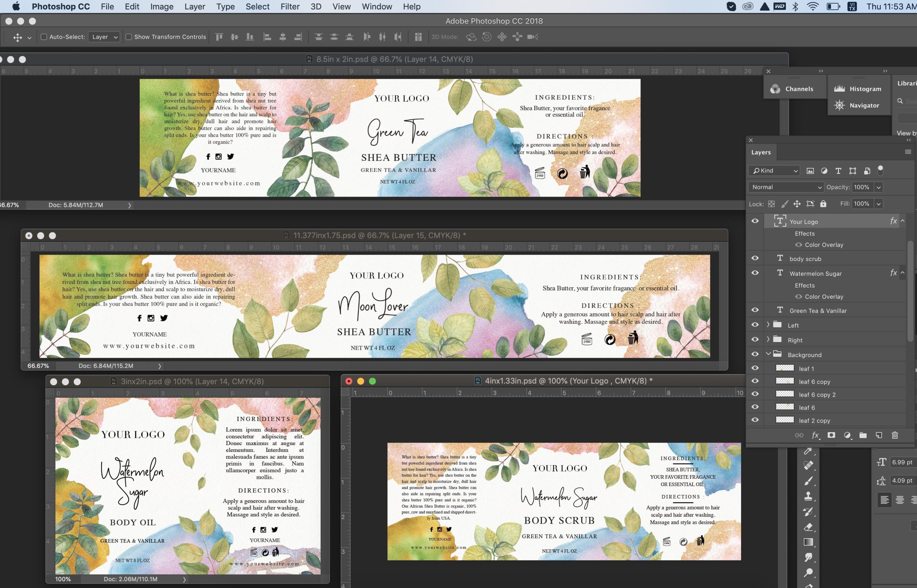Image resolution: width=917 pixels, height=588 pixels.
Task: Open the Window menu
Action: click(377, 6)
